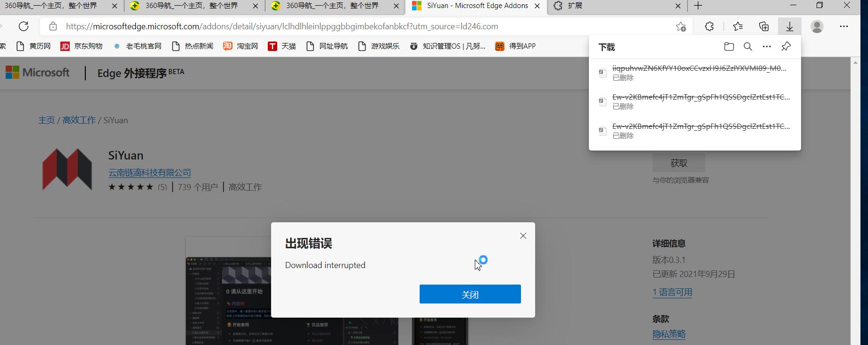
Task: Open the narrow mobile screenshot preview
Action: (440, 330)
